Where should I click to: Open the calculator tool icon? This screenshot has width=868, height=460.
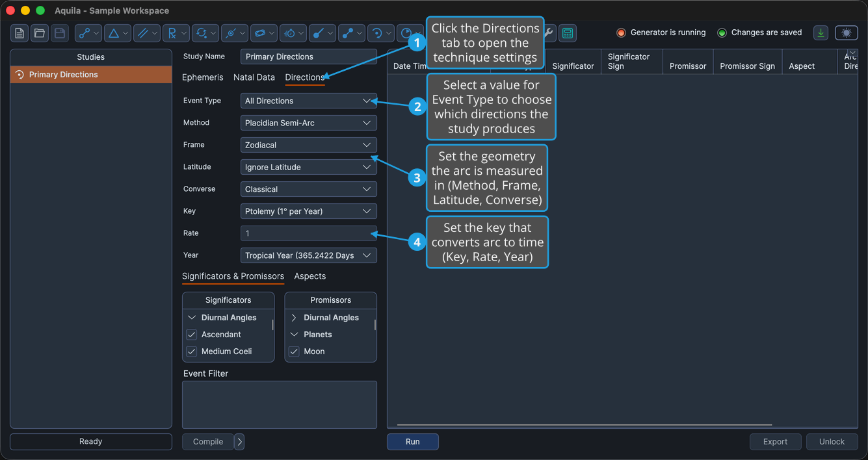pos(568,33)
